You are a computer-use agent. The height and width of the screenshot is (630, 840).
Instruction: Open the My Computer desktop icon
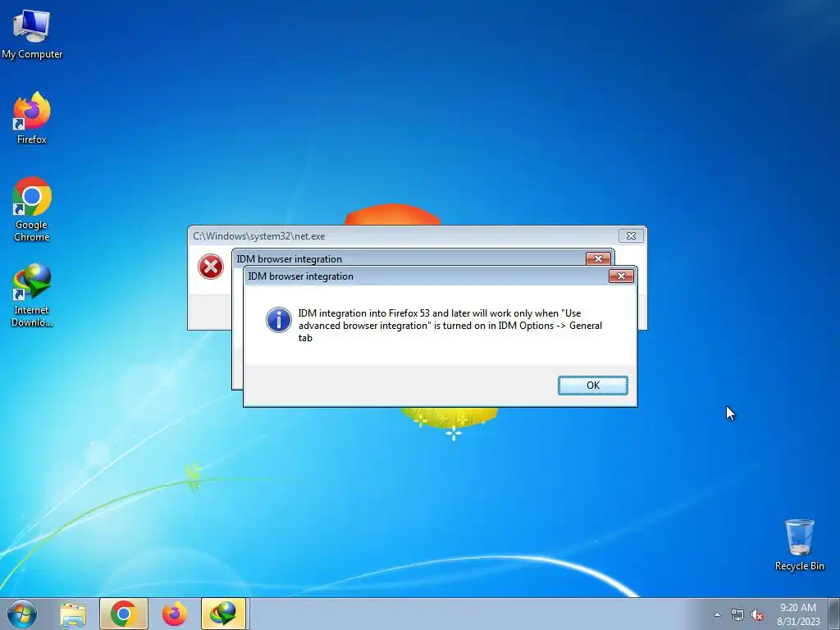coord(32,34)
